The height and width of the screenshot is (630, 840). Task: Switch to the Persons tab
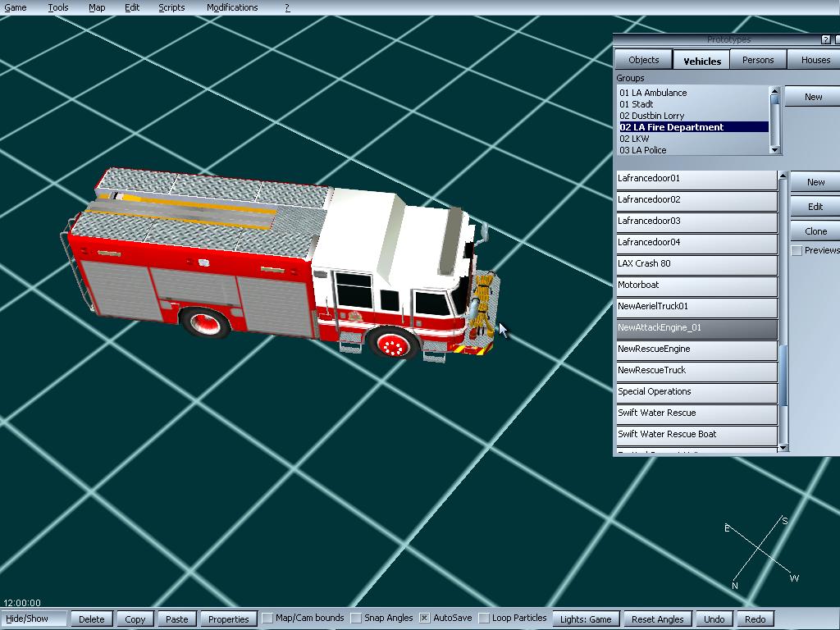[757, 60]
